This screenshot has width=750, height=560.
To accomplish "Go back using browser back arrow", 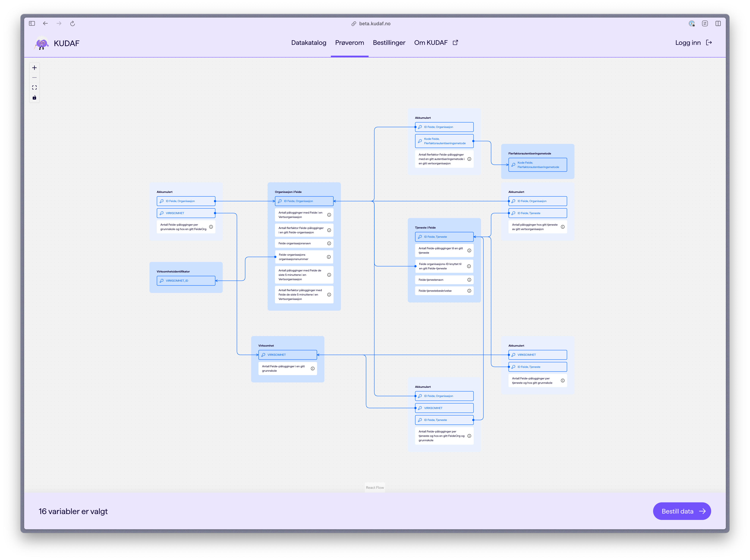I will click(x=45, y=23).
